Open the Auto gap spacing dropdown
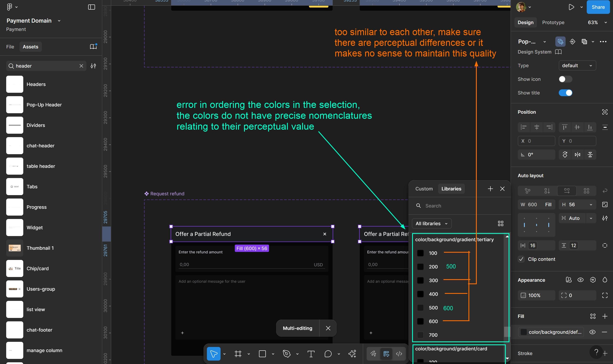This screenshot has width=613, height=364. (x=591, y=218)
